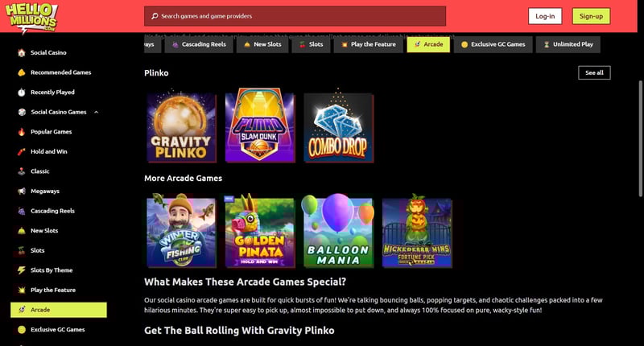Click the Sign-up button
The width and height of the screenshot is (644, 346).
click(591, 16)
